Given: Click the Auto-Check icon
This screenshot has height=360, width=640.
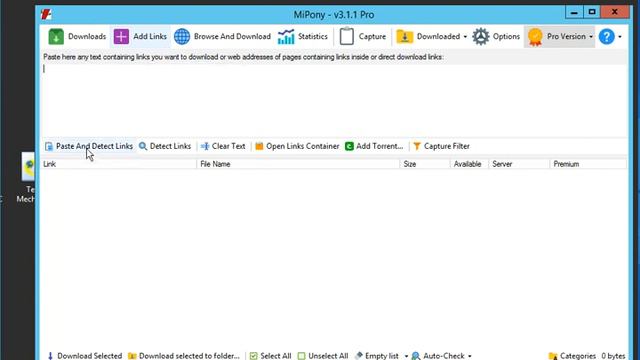Looking at the screenshot, I should coord(416,356).
